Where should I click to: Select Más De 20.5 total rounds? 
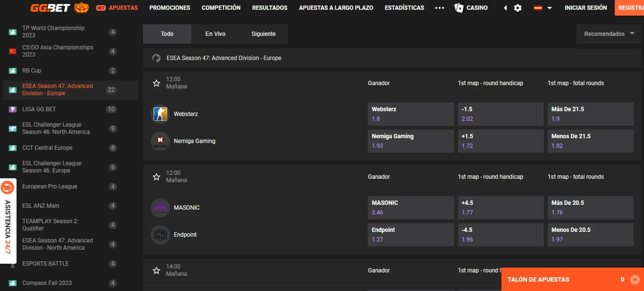click(590, 208)
